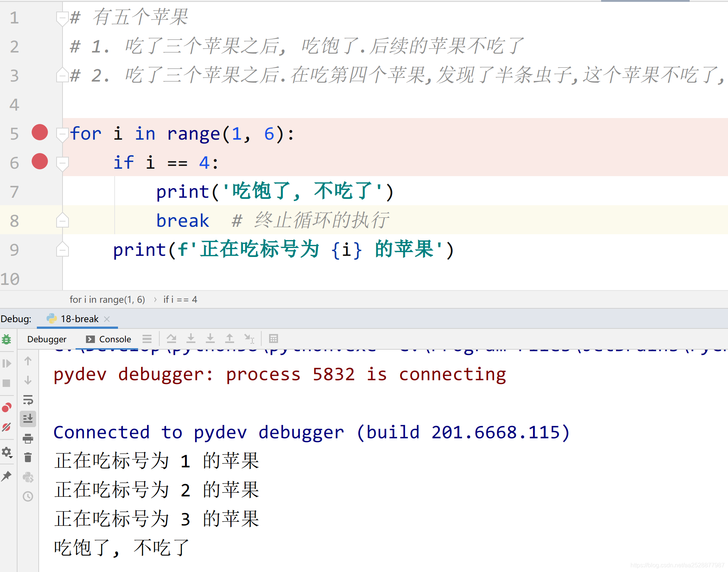728x572 pixels.
Task: Toggle soft-wrap in console
Action: point(28,400)
